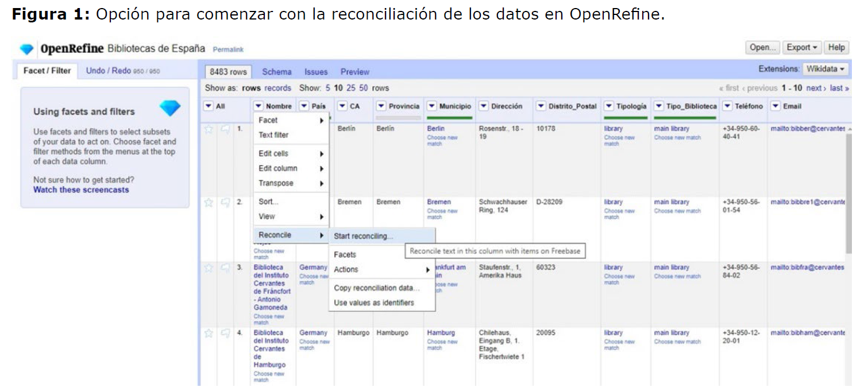
Task: Click the postal code cell 10178
Action: [546, 129]
